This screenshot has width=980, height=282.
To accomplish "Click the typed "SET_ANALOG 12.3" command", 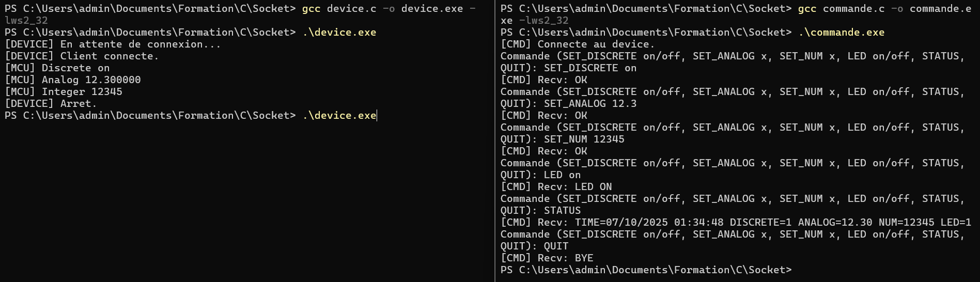I will (583, 104).
